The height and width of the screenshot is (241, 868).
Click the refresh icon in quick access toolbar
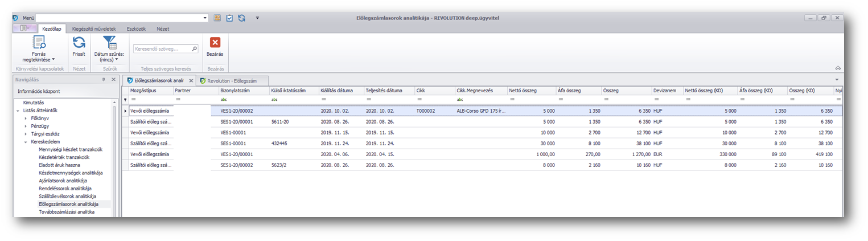242,18
